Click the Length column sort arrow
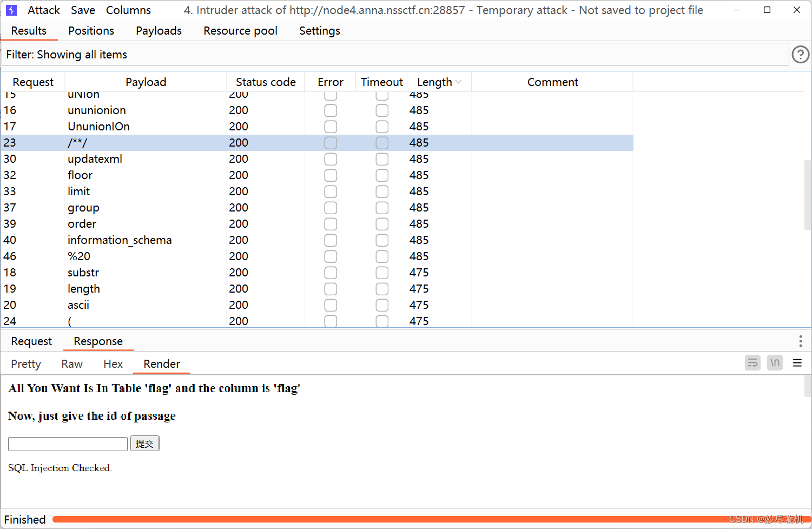 tap(459, 82)
